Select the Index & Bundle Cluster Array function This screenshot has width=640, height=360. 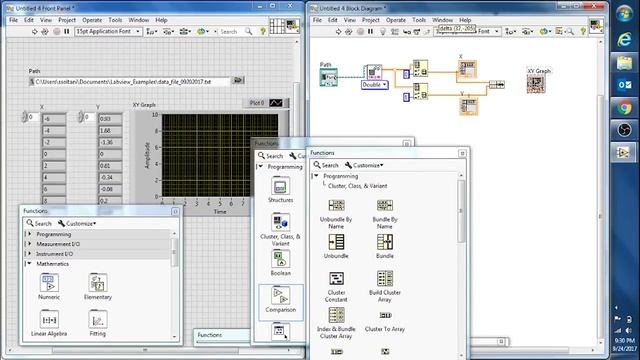(336, 323)
